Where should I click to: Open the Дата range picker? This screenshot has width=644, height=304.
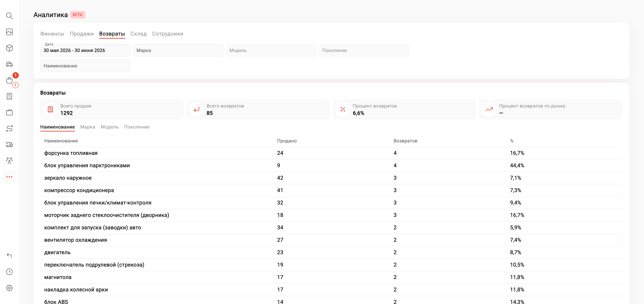(x=85, y=50)
